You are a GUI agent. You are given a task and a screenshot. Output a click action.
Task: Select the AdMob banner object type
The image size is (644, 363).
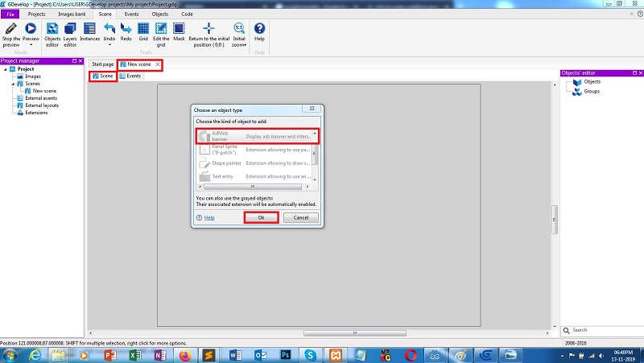pos(257,136)
